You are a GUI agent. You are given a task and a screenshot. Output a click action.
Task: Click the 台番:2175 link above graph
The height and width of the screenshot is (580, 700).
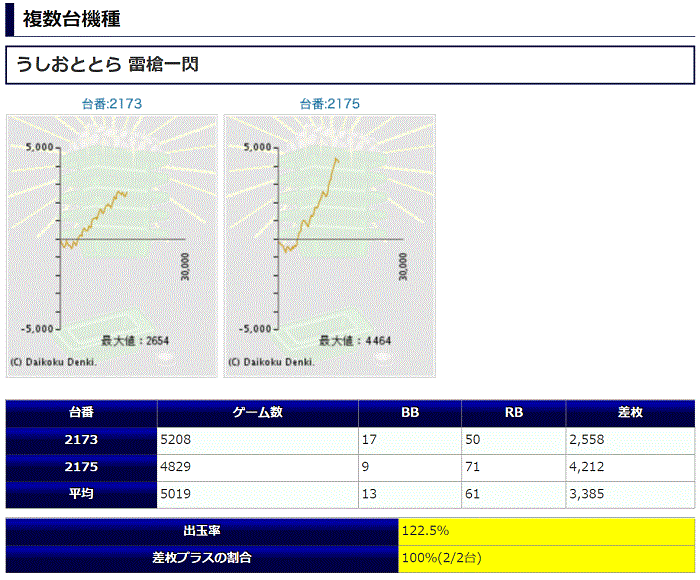coord(330,103)
